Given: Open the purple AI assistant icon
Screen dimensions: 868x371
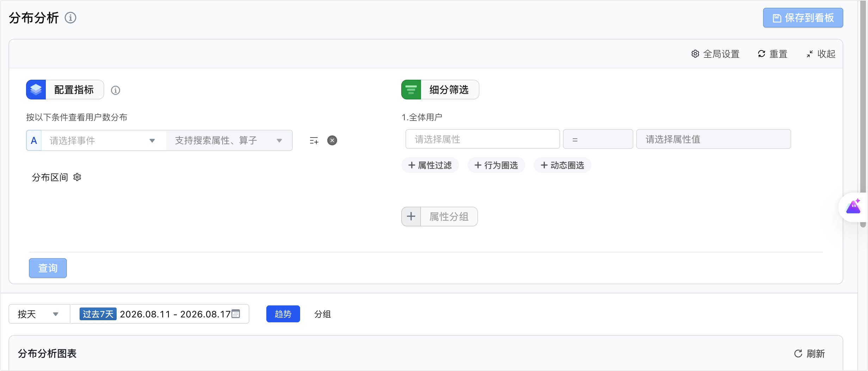Looking at the screenshot, I should (x=854, y=207).
